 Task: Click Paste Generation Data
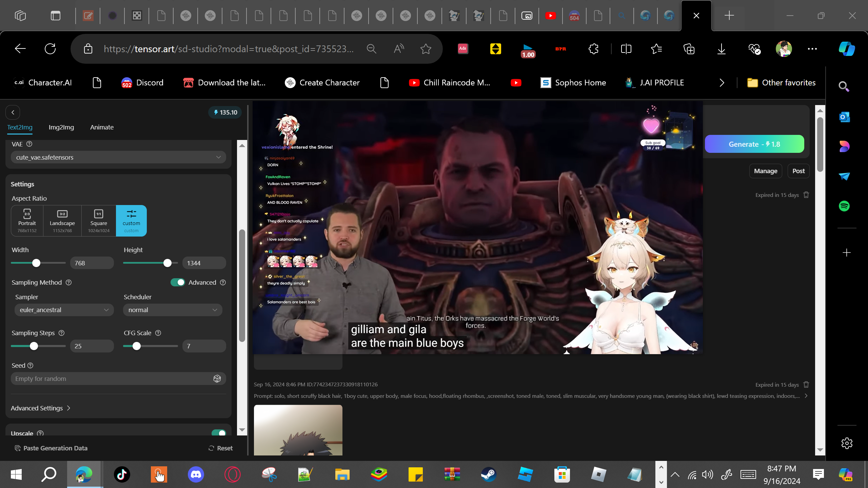coord(51,448)
